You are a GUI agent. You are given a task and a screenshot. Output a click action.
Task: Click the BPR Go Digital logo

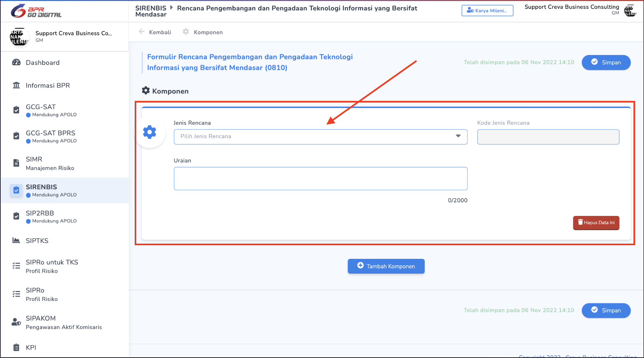pyautogui.click(x=36, y=11)
